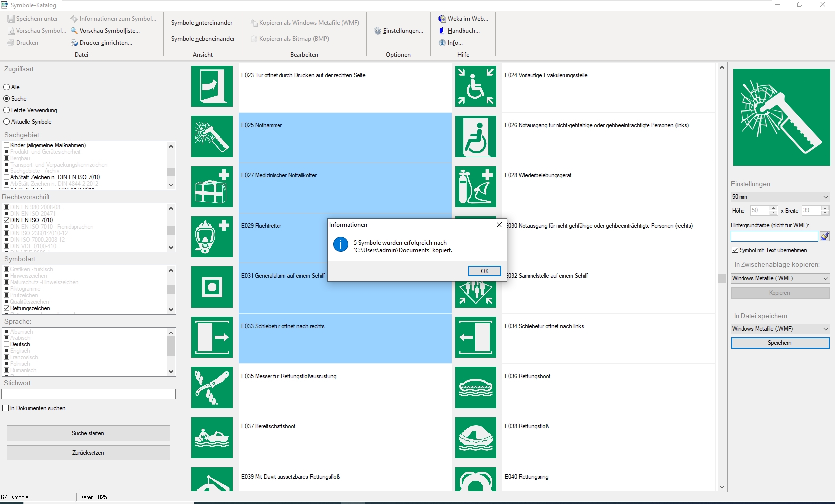Toggle Symbol mit Text übernehmen checkbox
The height and width of the screenshot is (504, 835).
735,250
